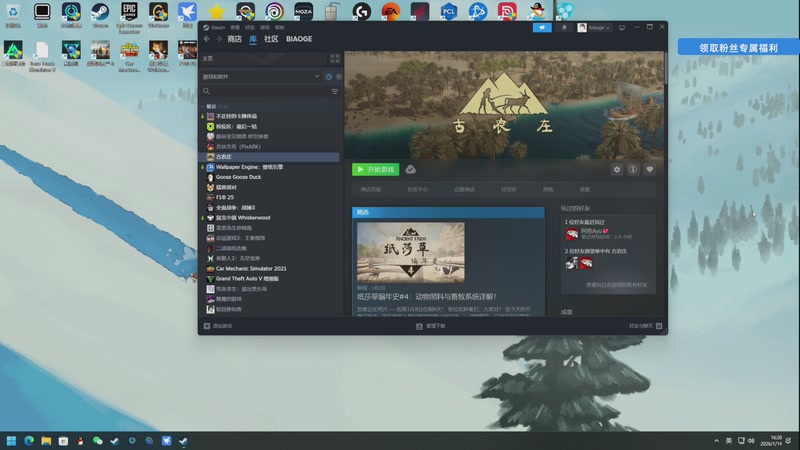
Task: Open the advanced filter options icon
Action: pos(335,91)
